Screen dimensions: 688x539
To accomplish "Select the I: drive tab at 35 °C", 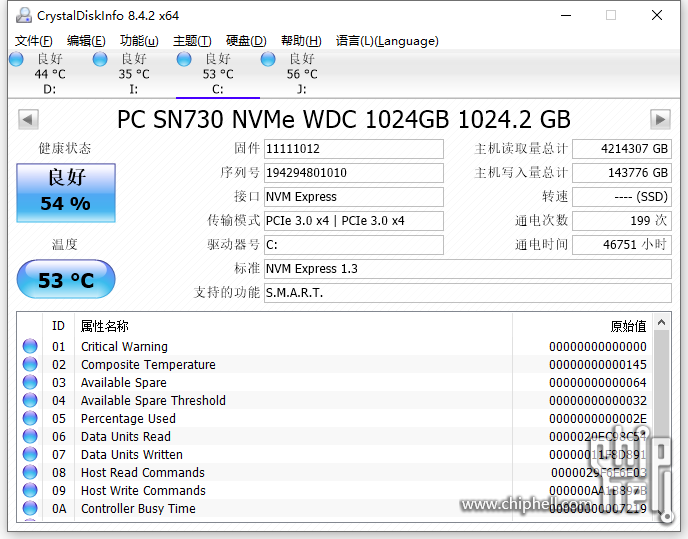I will click(x=134, y=74).
